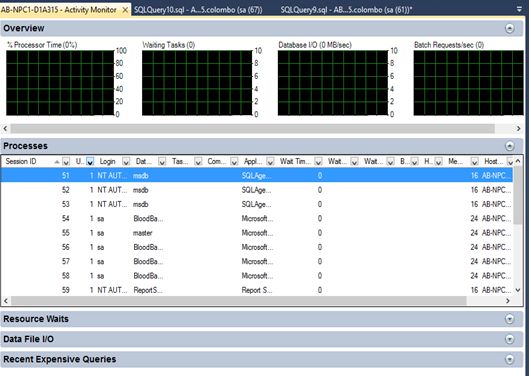Switch to SQLQuery10.sql tab

point(198,10)
